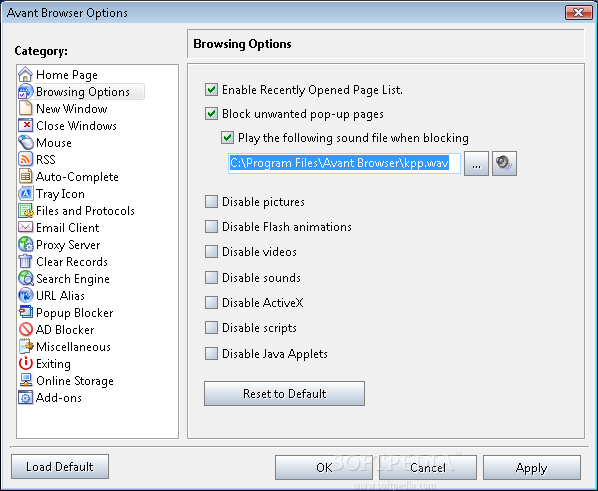Select Exiting category label
This screenshot has width=598, height=491.
[53, 364]
